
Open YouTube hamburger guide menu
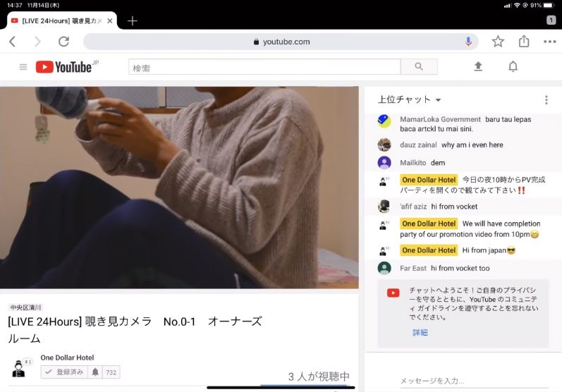[x=23, y=67]
